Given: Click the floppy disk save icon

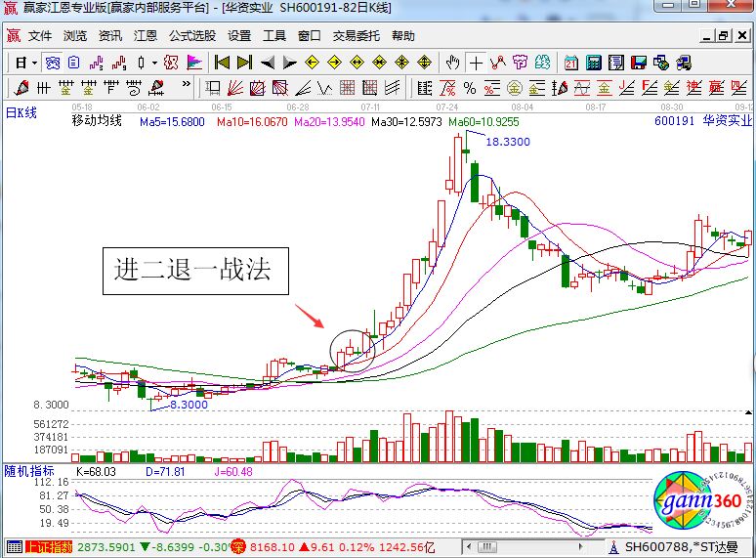Looking at the screenshot, I should pyautogui.click(x=639, y=63).
